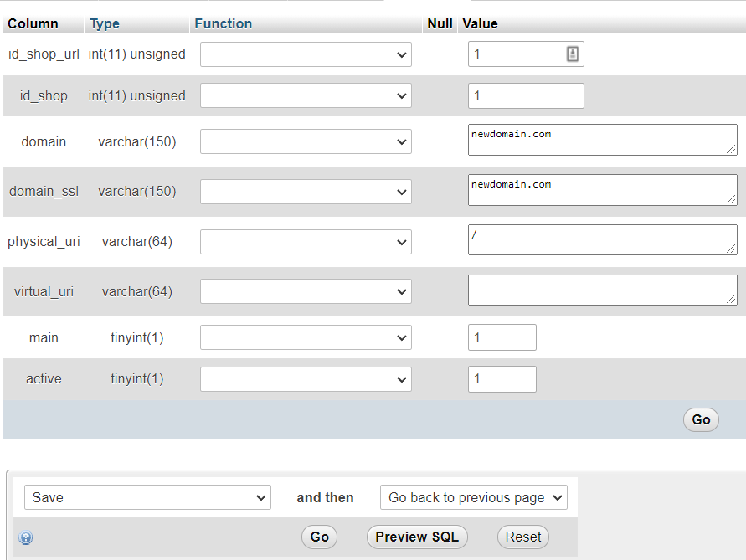This screenshot has width=746, height=560.
Task: Open the Function dropdown for physical_uri
Action: [x=305, y=241]
